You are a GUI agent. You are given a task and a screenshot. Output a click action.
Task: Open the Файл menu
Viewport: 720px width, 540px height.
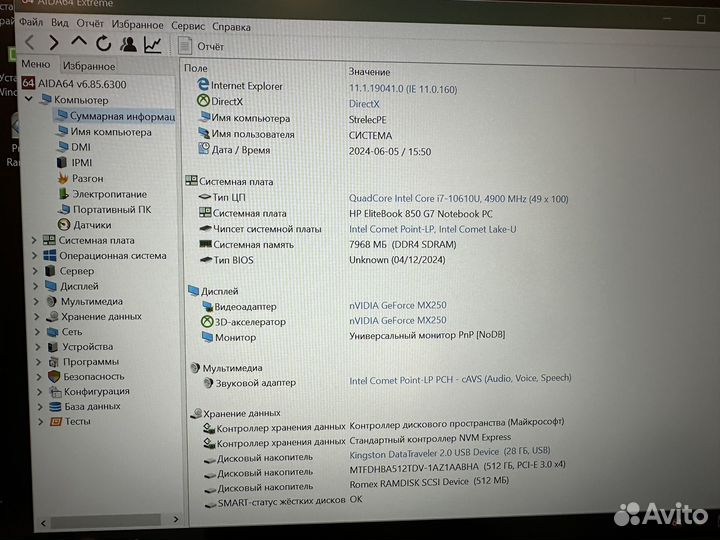coord(31,22)
